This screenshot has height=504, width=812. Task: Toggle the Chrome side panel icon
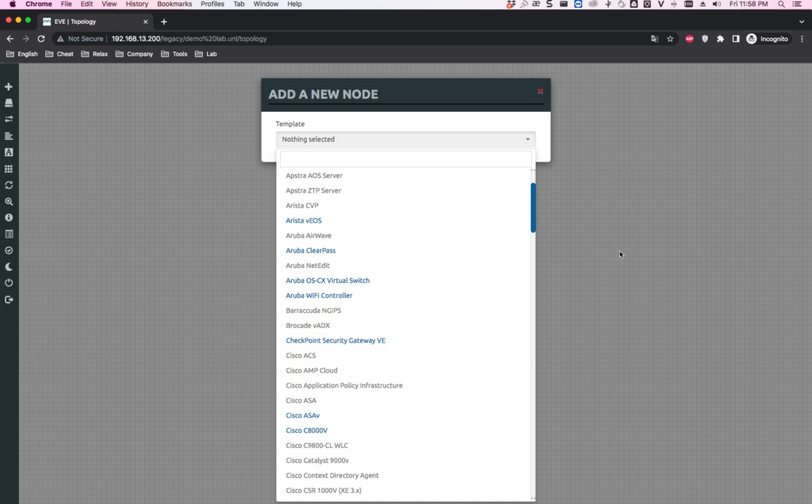[x=735, y=39]
